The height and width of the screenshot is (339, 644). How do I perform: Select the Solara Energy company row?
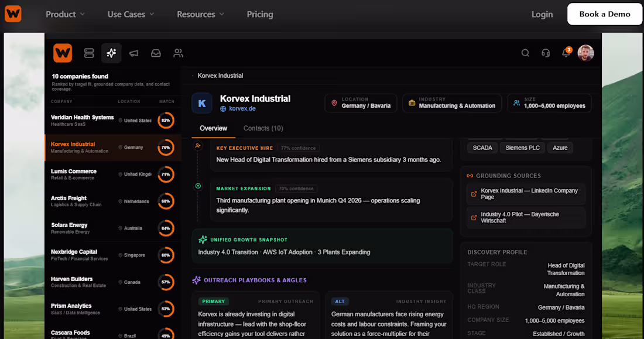[x=113, y=228]
